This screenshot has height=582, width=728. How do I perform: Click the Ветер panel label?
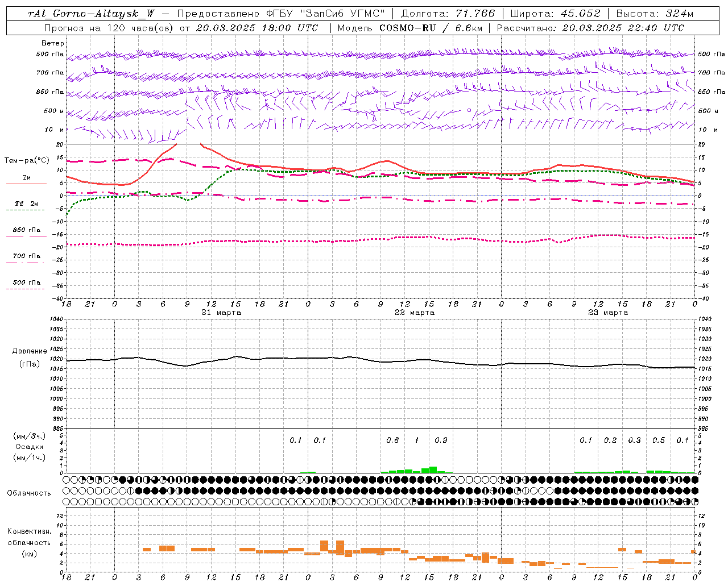click(x=53, y=43)
